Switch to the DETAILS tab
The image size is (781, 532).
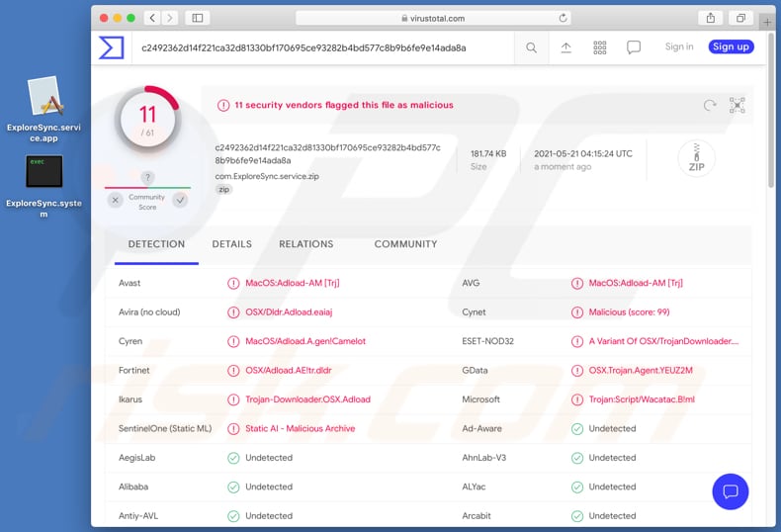point(231,244)
